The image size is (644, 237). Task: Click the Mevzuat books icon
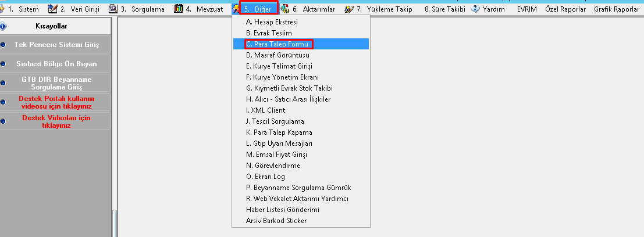point(178,9)
